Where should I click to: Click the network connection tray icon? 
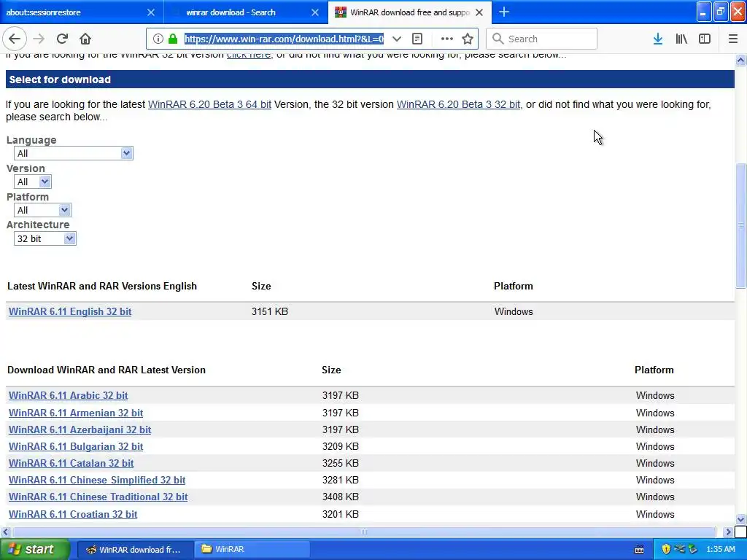click(x=679, y=549)
